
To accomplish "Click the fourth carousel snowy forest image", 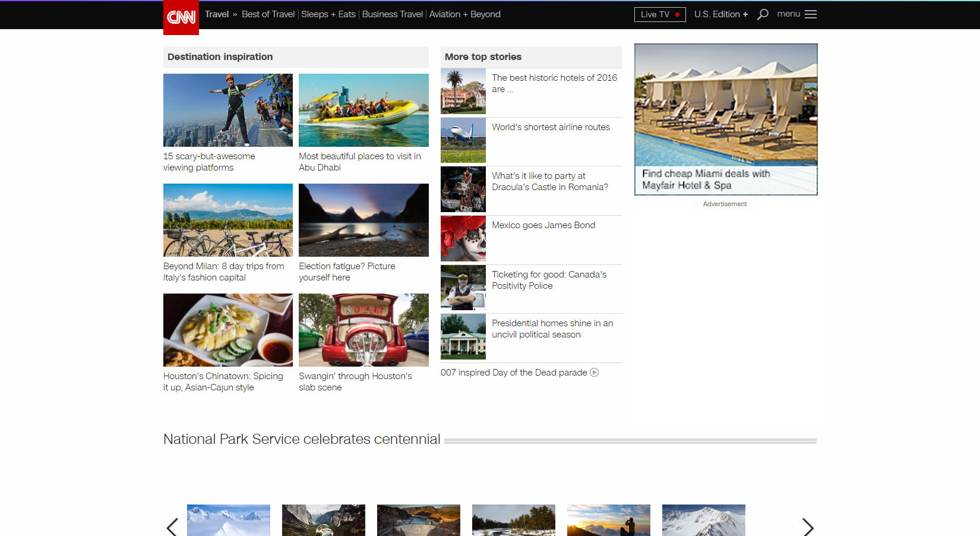I will [x=514, y=521].
